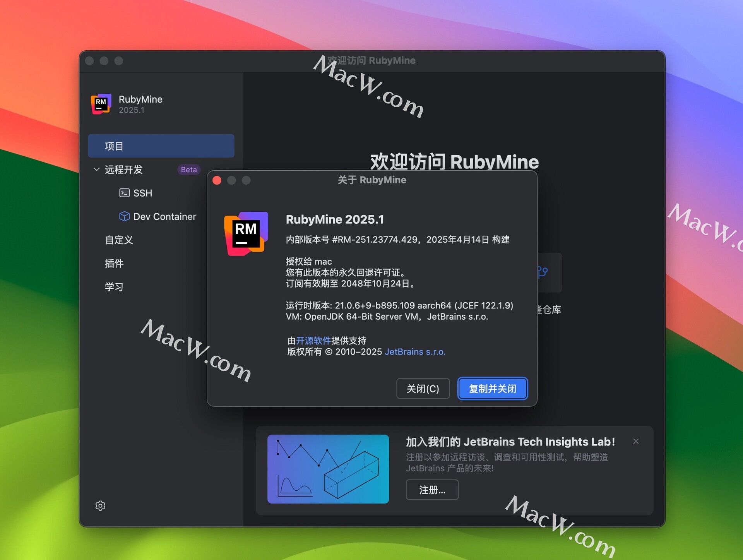Click the build number line #RM-251.23774.429

397,240
